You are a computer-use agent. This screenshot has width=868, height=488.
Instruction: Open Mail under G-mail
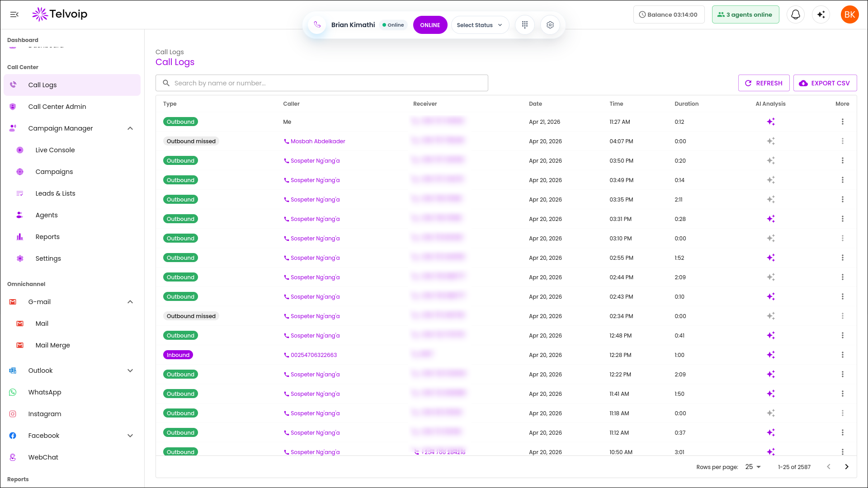click(72, 324)
